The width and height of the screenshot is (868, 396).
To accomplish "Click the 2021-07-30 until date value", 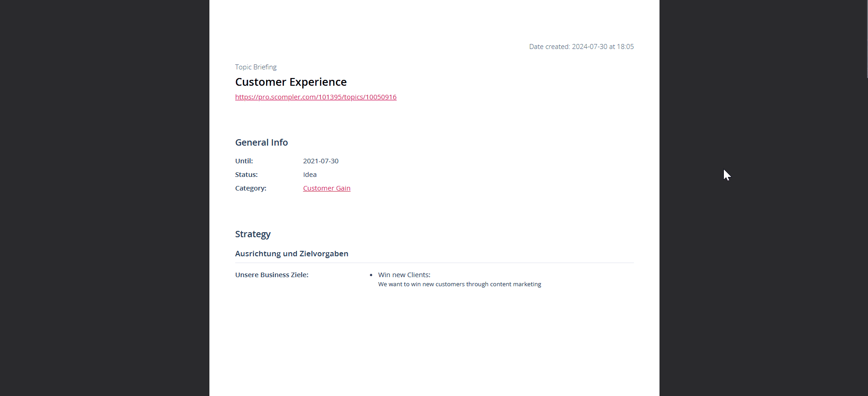I will coord(320,161).
